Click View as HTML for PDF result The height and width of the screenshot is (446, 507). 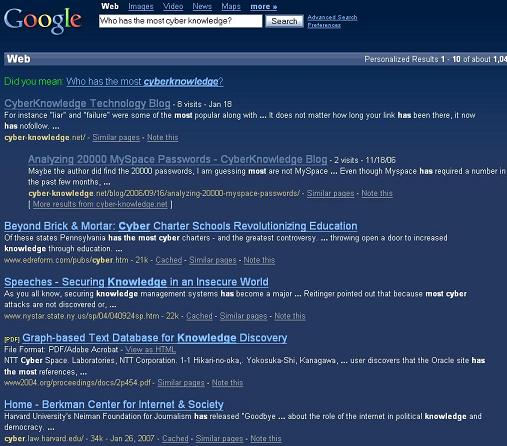click(150, 349)
